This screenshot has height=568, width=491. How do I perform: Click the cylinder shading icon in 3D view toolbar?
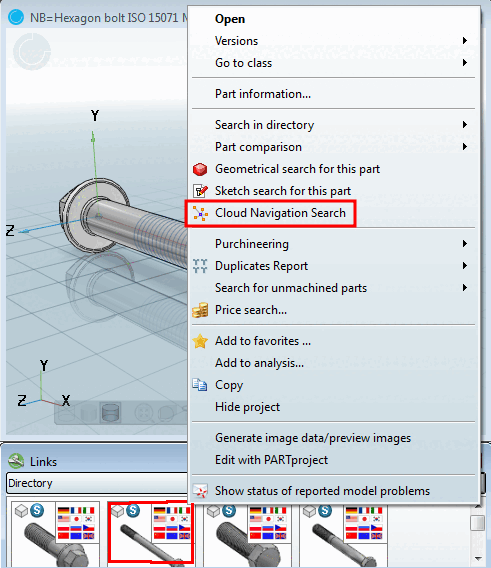click(111, 413)
